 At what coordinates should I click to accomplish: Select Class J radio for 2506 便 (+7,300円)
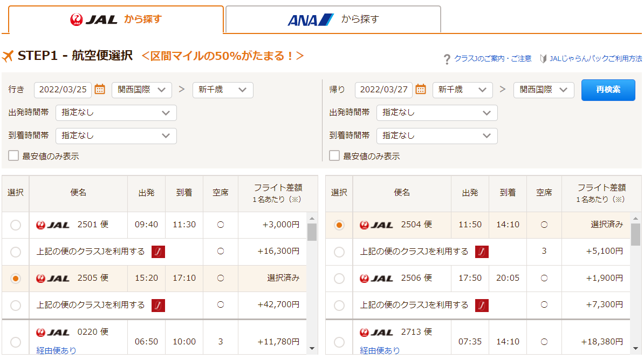coord(339,305)
